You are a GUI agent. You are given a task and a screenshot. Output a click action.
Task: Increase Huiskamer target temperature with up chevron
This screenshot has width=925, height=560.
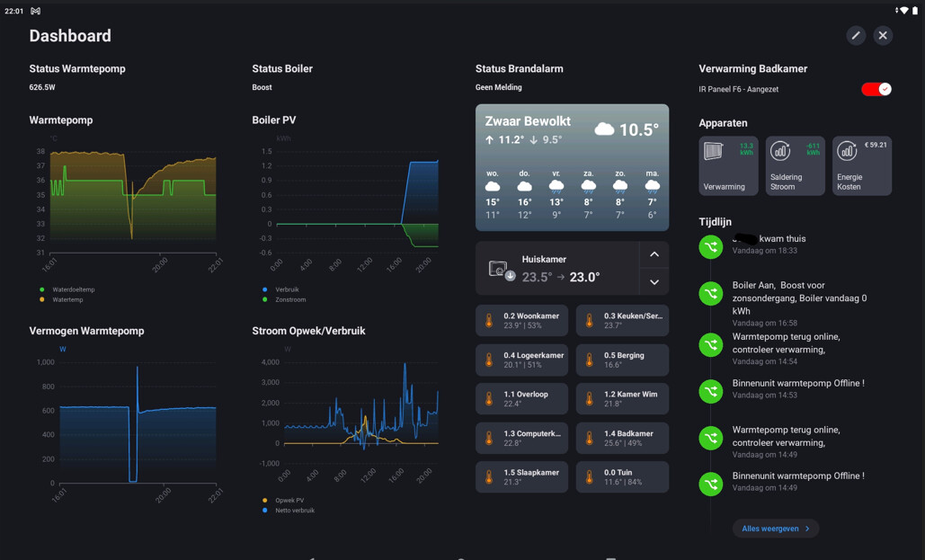click(654, 254)
